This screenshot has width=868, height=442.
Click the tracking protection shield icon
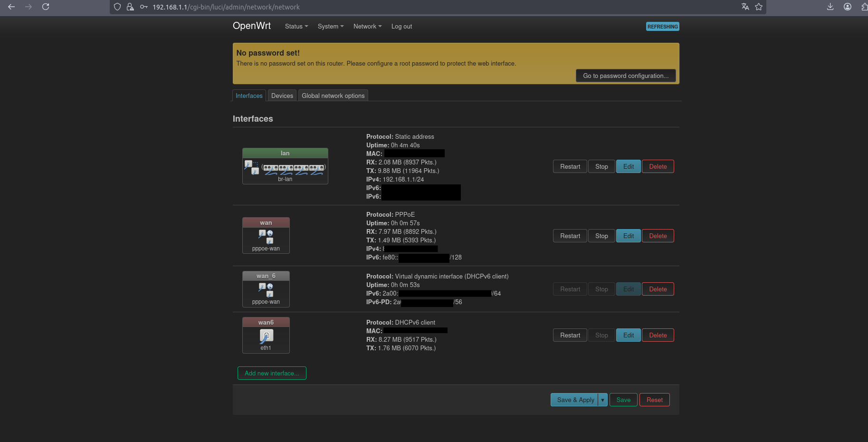click(x=117, y=7)
